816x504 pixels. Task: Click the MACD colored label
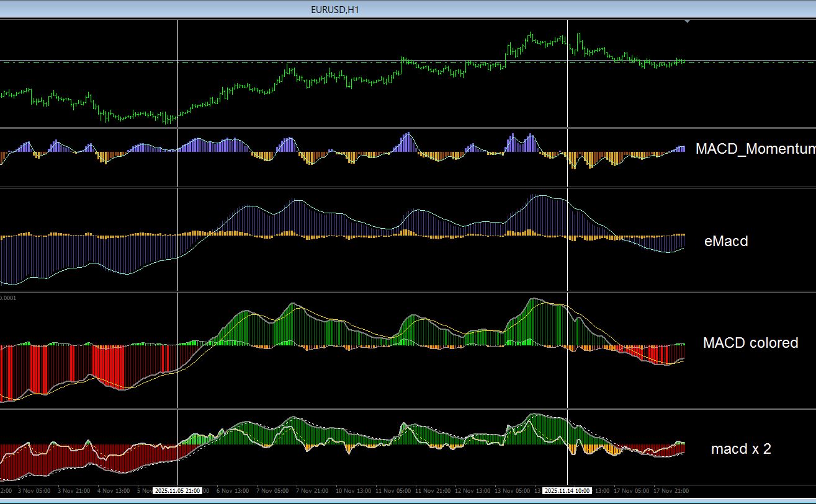(x=750, y=343)
